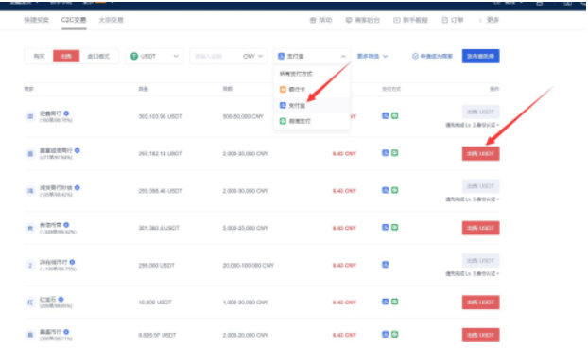Expand Lv.3 verification hint under 259,356.46 row
The height and width of the screenshot is (364, 588).
(472, 199)
